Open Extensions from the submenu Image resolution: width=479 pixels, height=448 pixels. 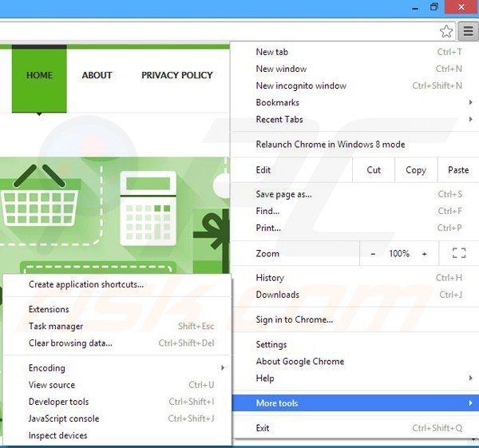pos(117,309)
